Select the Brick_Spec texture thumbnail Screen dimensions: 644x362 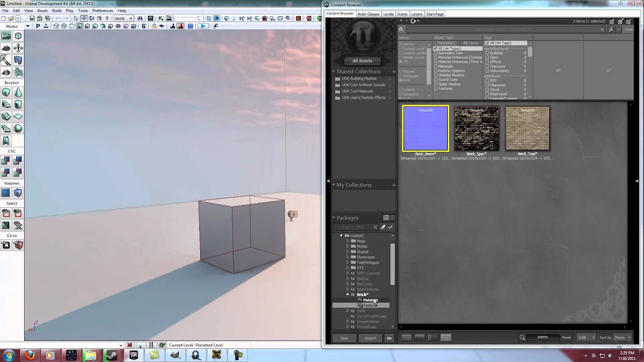[x=476, y=129]
